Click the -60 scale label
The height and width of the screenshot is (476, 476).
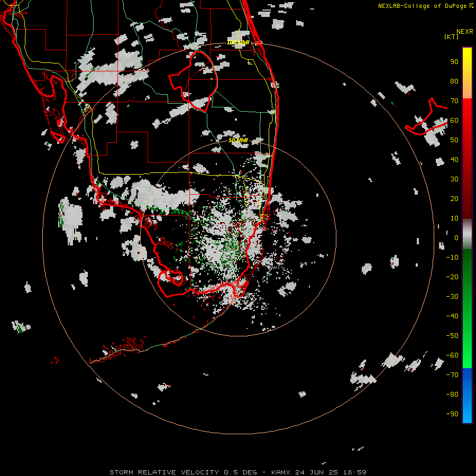pyautogui.click(x=452, y=355)
